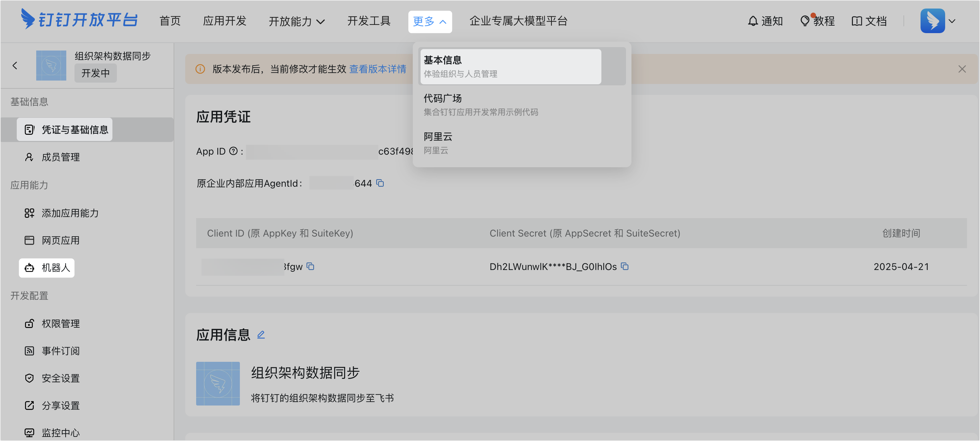This screenshot has height=441, width=980.
Task: Click the 网页应用 window icon
Action: [29, 240]
